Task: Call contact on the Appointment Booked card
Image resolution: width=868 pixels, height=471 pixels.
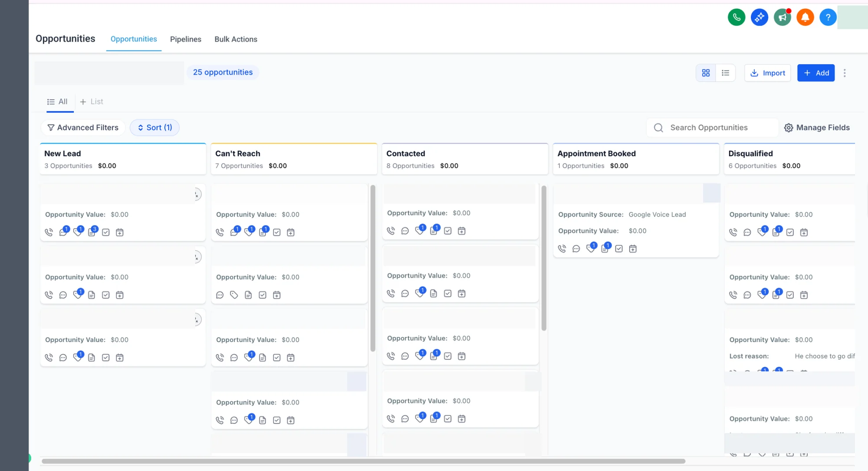Action: pyautogui.click(x=562, y=249)
